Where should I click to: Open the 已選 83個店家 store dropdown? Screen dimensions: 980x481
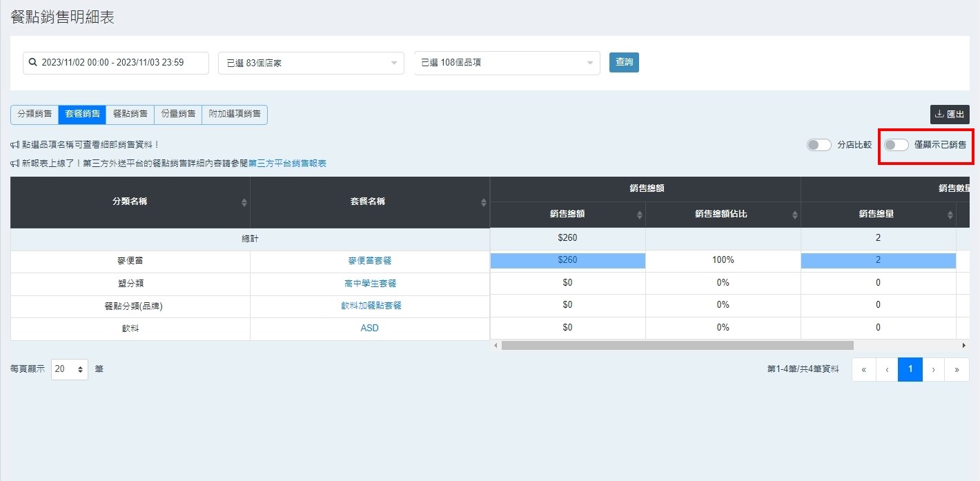tap(311, 63)
